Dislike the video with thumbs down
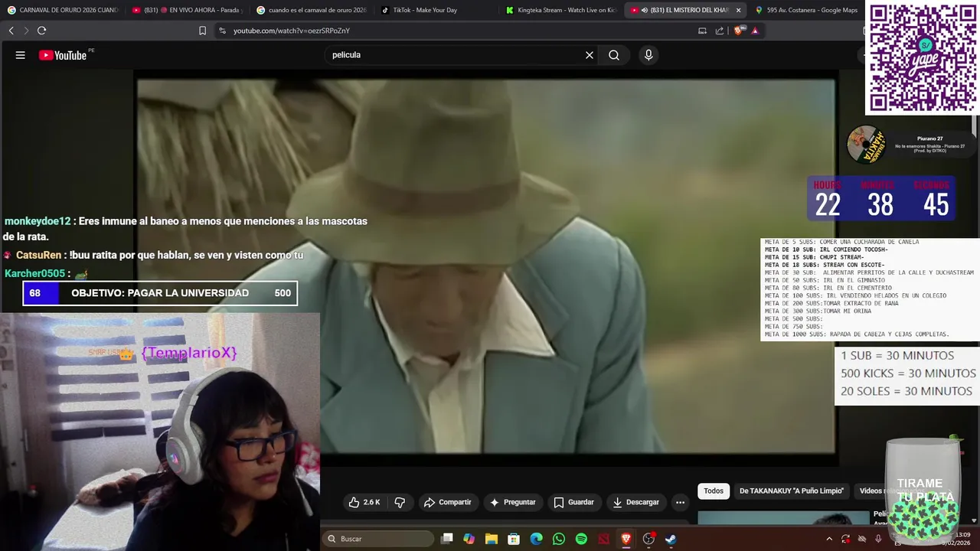980x551 pixels. [x=400, y=502]
